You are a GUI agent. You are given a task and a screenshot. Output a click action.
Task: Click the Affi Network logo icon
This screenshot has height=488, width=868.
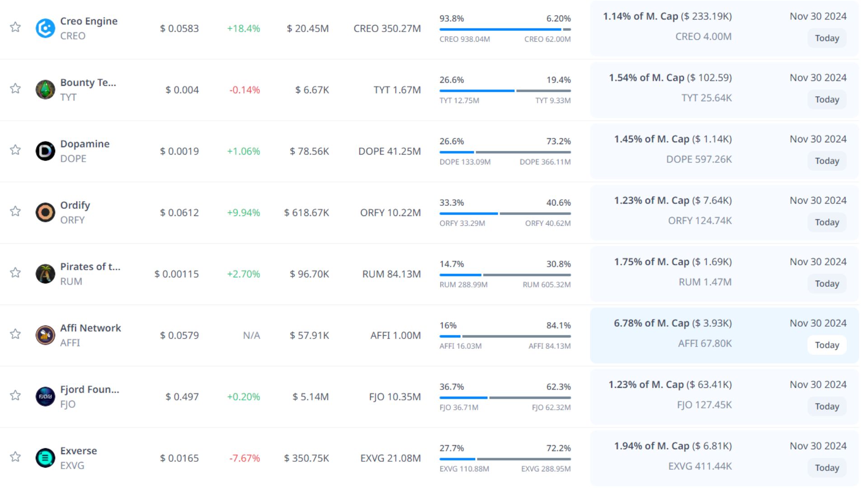(x=45, y=335)
